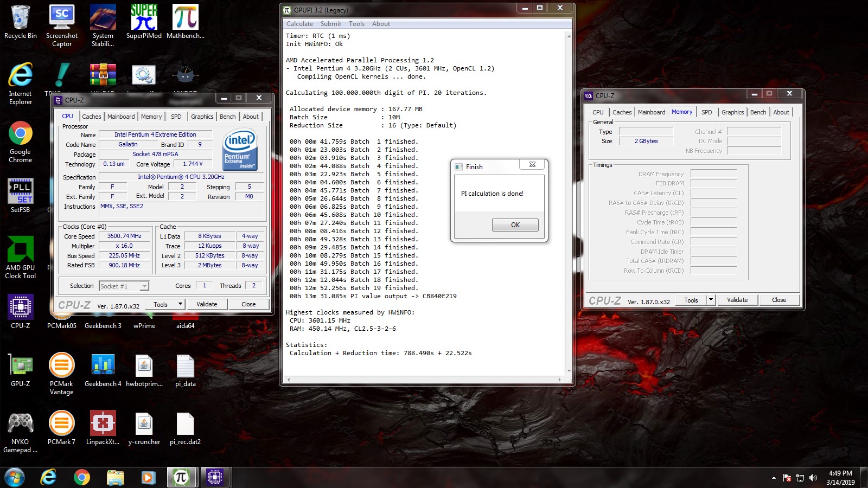Open pi_data file on desktop
The image size is (868, 488).
(x=186, y=370)
